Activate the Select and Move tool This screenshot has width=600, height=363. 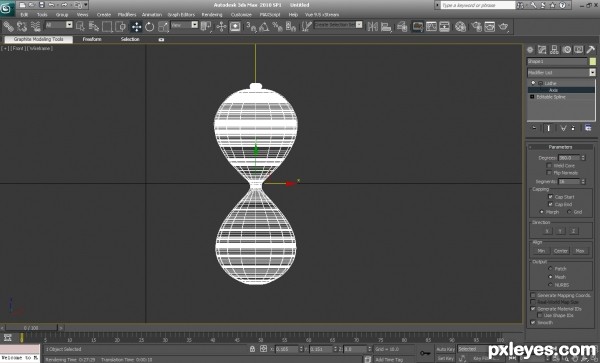(x=136, y=26)
